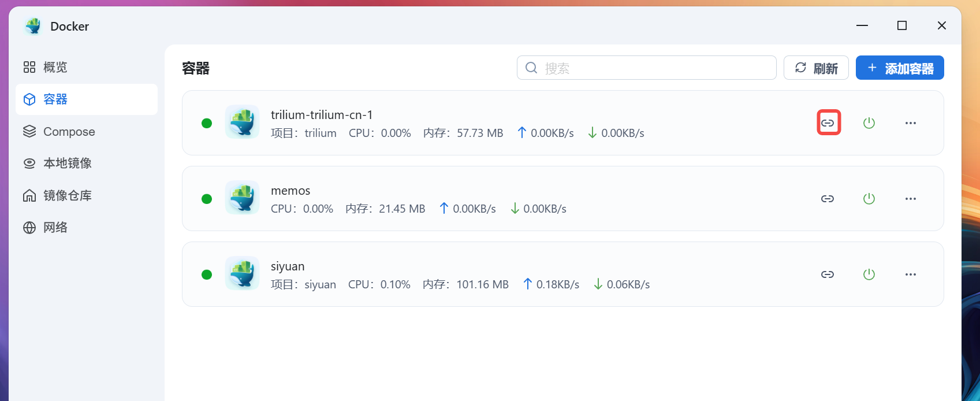Click the trilium-trilium-cn-1 whale icon
This screenshot has width=980, height=401.
(x=242, y=122)
